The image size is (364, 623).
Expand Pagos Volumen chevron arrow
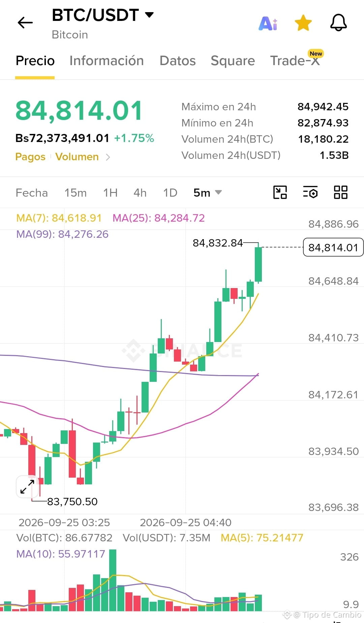coord(108,157)
